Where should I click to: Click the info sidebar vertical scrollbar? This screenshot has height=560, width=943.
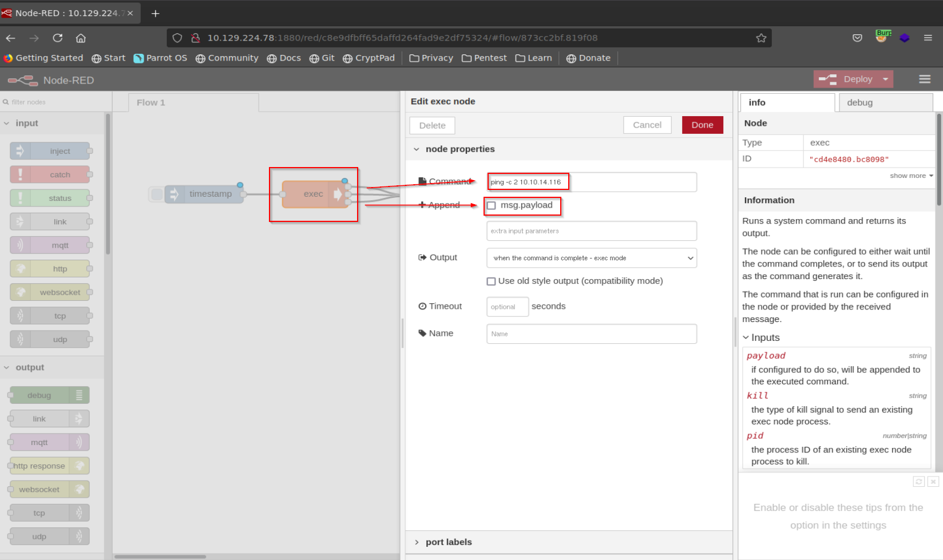pos(939,160)
